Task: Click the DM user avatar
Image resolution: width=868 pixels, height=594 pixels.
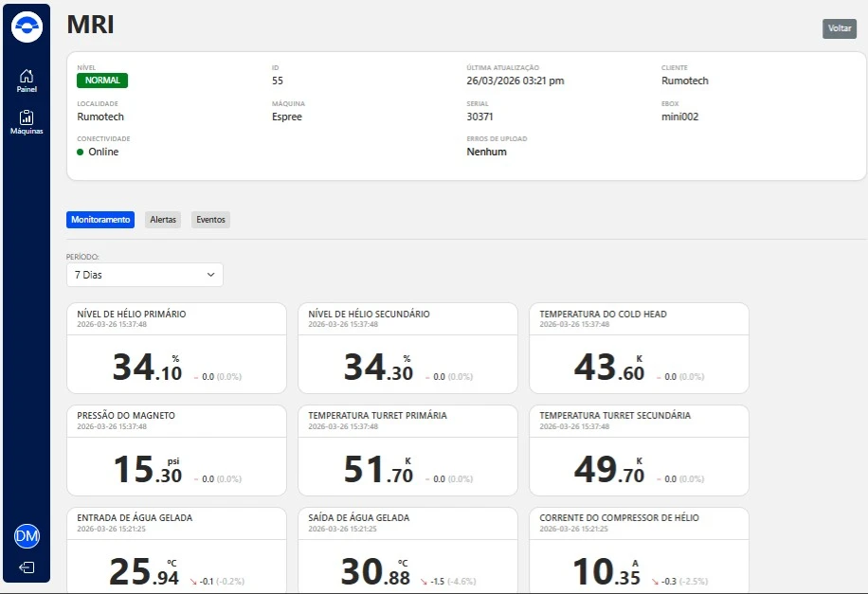Action: 27,537
